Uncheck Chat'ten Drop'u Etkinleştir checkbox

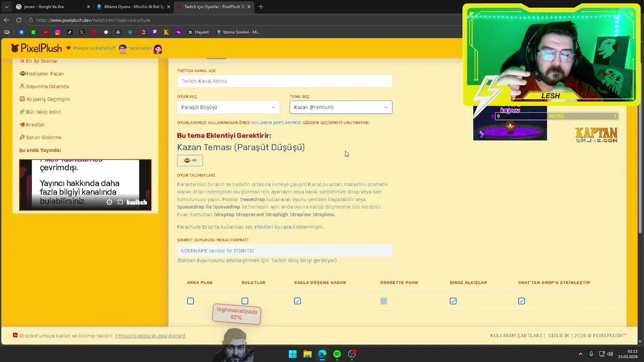(x=521, y=301)
